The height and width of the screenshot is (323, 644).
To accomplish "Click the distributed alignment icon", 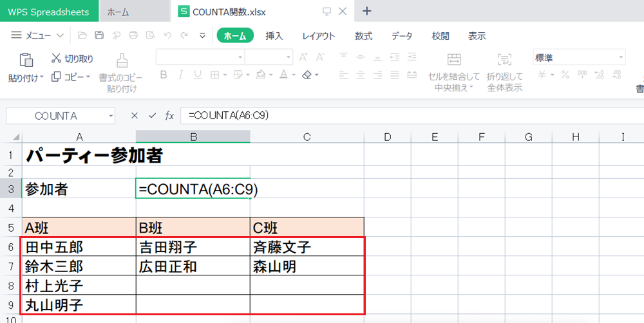I will pyautogui.click(x=412, y=75).
